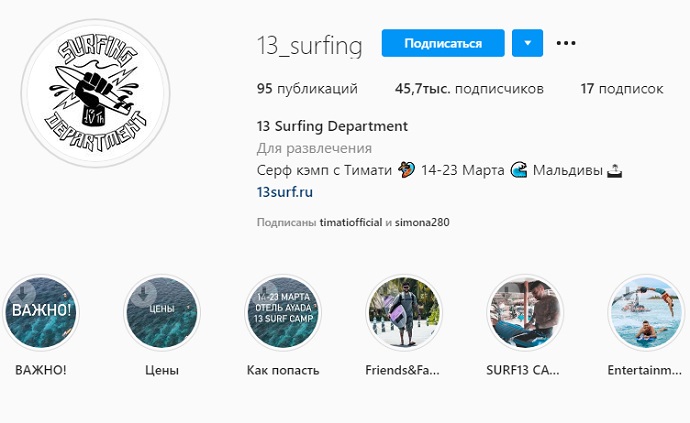Image resolution: width=690 pixels, height=423 pixels.
Task: Click the 13_surfing username heading
Action: (x=309, y=46)
